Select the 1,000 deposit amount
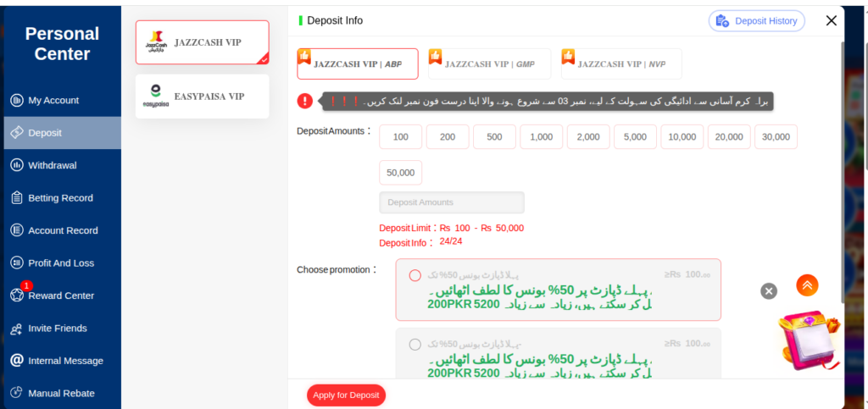The width and height of the screenshot is (868, 409). [x=542, y=137]
